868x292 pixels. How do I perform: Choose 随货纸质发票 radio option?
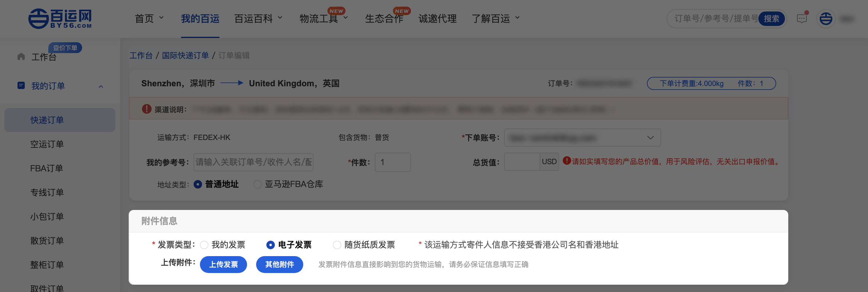pyautogui.click(x=337, y=245)
